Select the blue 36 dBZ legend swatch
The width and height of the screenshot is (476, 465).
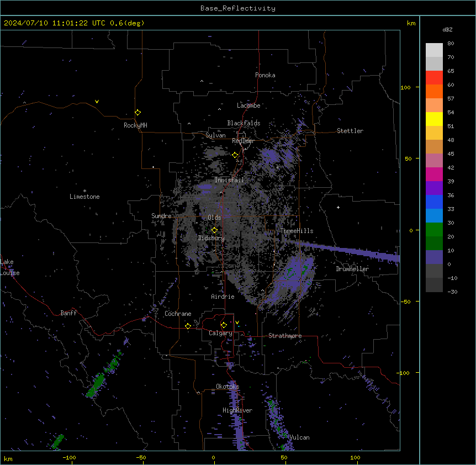point(434,202)
